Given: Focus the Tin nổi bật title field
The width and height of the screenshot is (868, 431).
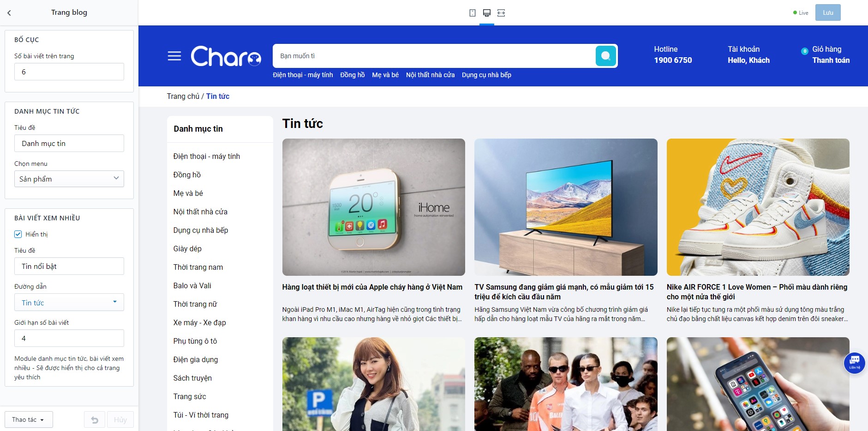Looking at the screenshot, I should tap(69, 266).
